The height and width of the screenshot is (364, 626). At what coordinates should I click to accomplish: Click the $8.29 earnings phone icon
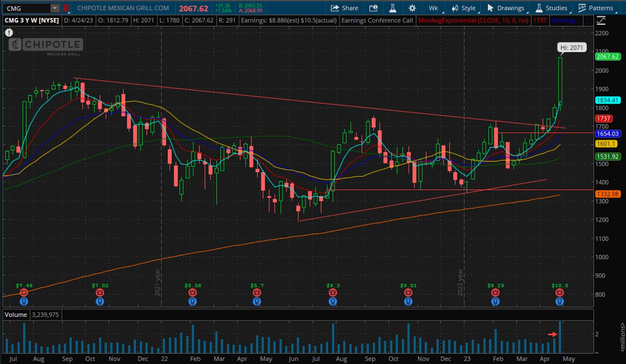pos(495,293)
